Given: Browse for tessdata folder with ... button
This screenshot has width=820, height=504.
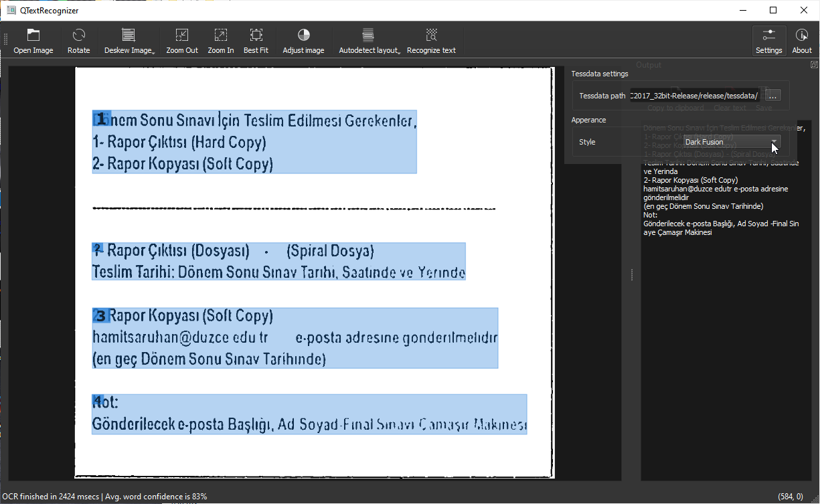Looking at the screenshot, I should [x=772, y=96].
